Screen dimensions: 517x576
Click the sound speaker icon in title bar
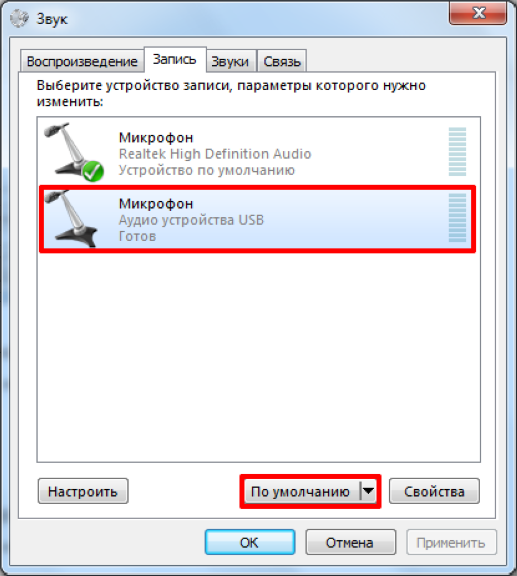tap(19, 18)
